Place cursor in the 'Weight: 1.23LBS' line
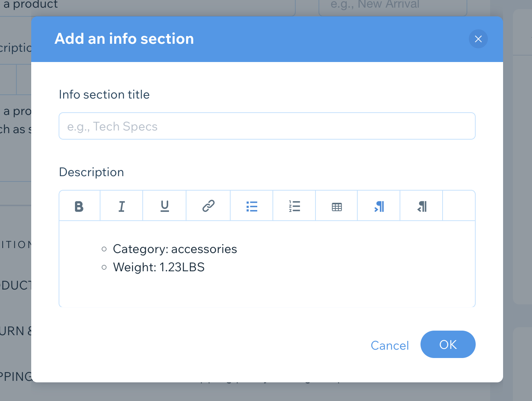 159,267
